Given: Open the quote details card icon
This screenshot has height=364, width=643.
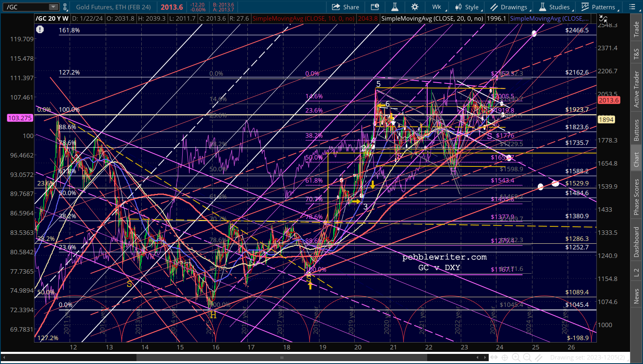Looking at the screenshot, I should (x=375, y=7).
